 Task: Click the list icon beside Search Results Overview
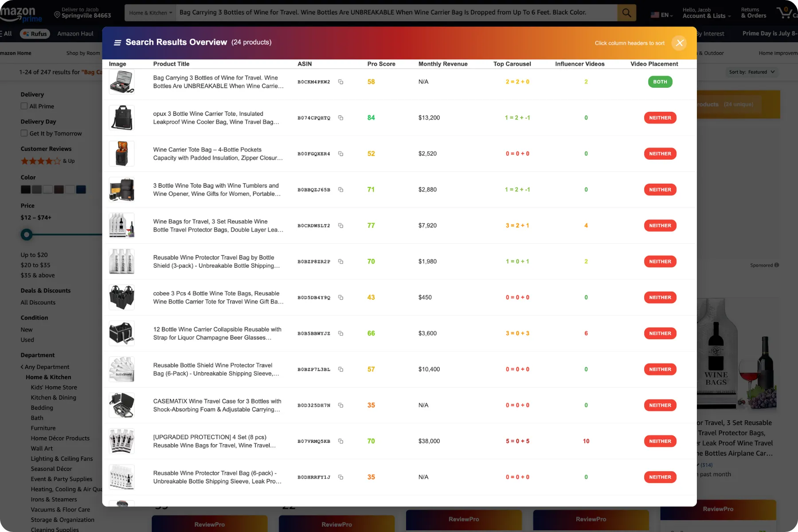[x=117, y=43]
